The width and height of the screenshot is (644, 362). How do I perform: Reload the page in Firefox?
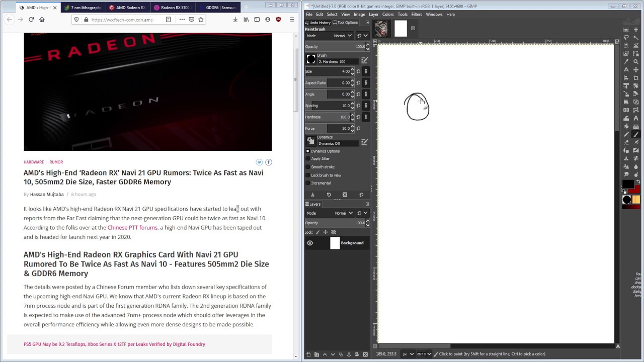31,20
